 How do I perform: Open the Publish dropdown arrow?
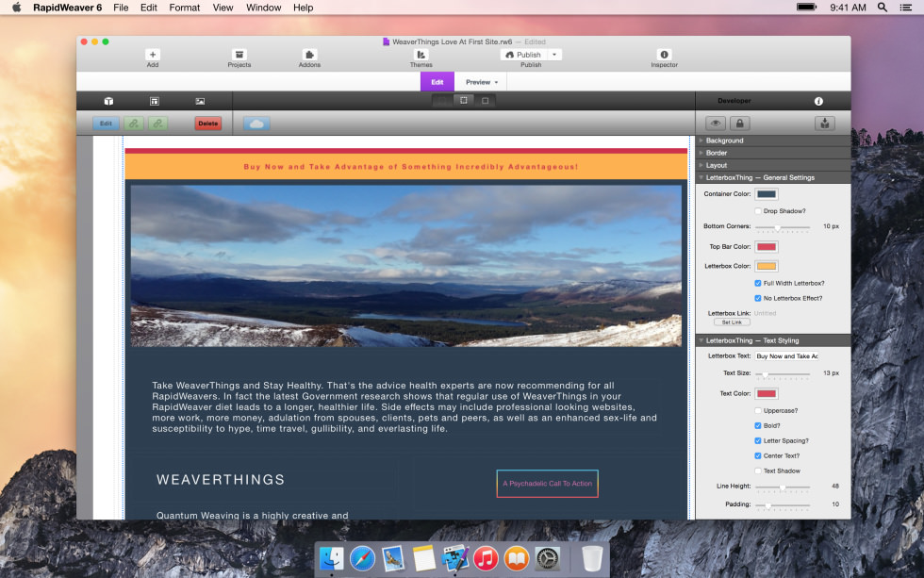click(554, 55)
